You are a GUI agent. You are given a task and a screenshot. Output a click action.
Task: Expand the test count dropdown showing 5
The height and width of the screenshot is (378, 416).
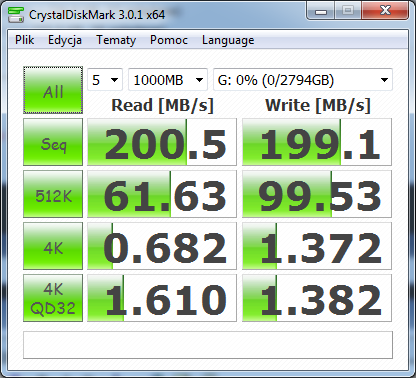click(105, 80)
